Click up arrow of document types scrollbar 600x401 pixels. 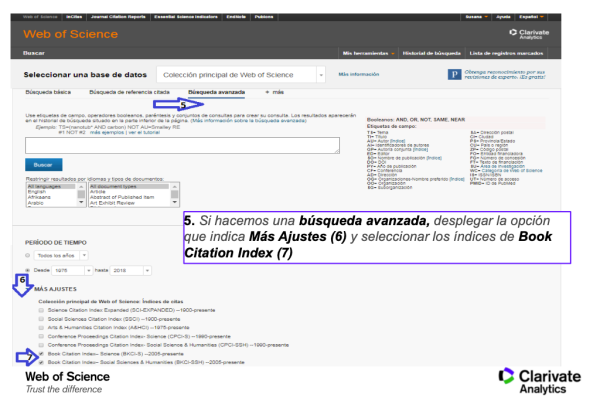pyautogui.click(x=174, y=186)
